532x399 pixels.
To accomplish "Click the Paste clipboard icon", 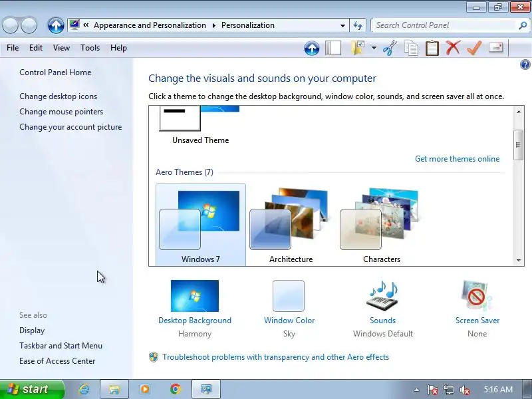I will pyautogui.click(x=432, y=48).
